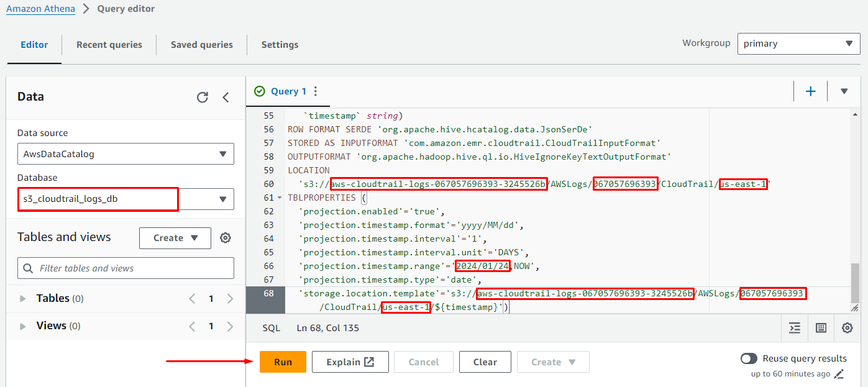The width and height of the screenshot is (868, 387).
Task: Collapse the Data side panel
Action: point(226,98)
